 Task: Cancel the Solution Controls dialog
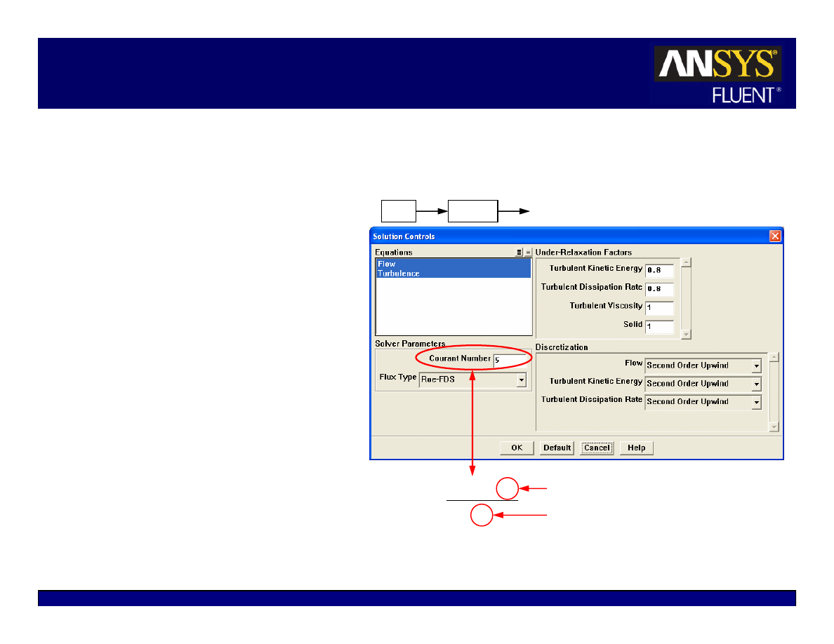pos(597,448)
